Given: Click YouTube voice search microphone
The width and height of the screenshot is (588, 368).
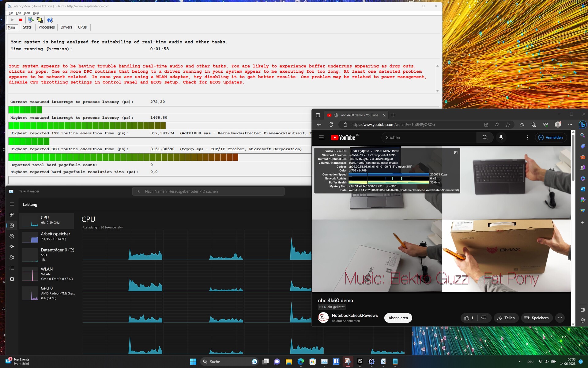Looking at the screenshot, I should pos(501,137).
